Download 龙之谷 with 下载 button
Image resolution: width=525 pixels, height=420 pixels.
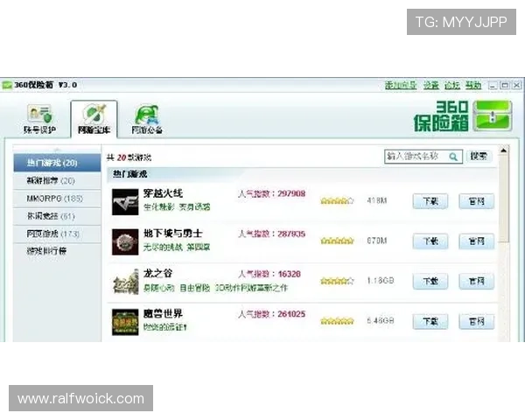[x=430, y=282]
